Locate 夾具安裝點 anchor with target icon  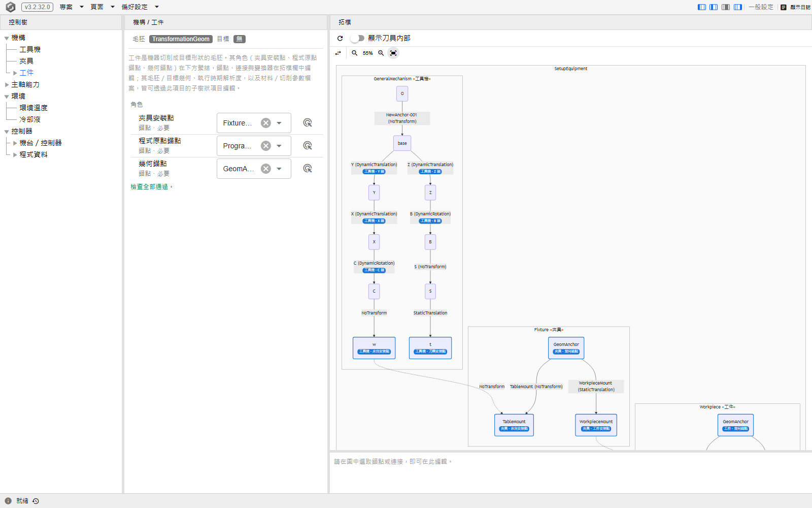coord(308,123)
